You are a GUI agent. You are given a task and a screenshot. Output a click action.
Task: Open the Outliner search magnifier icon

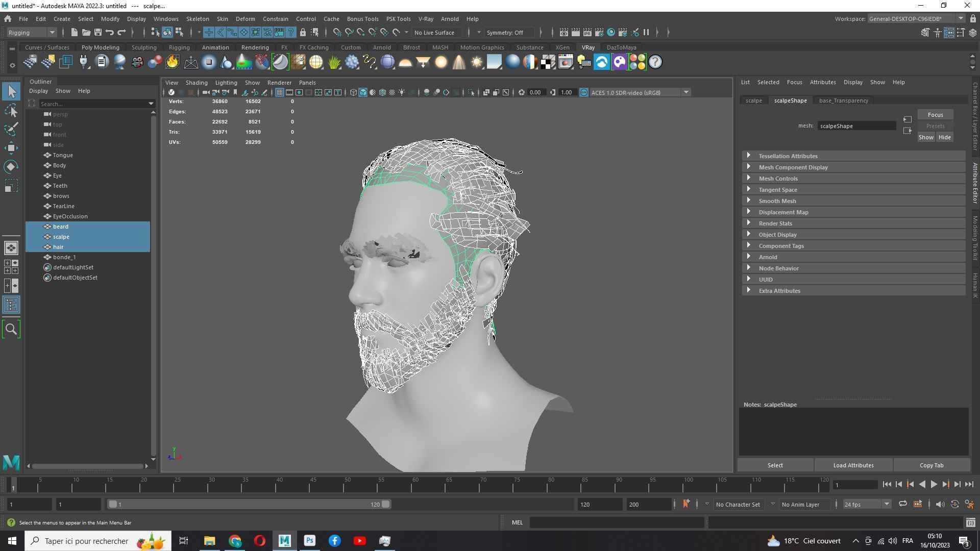11,330
